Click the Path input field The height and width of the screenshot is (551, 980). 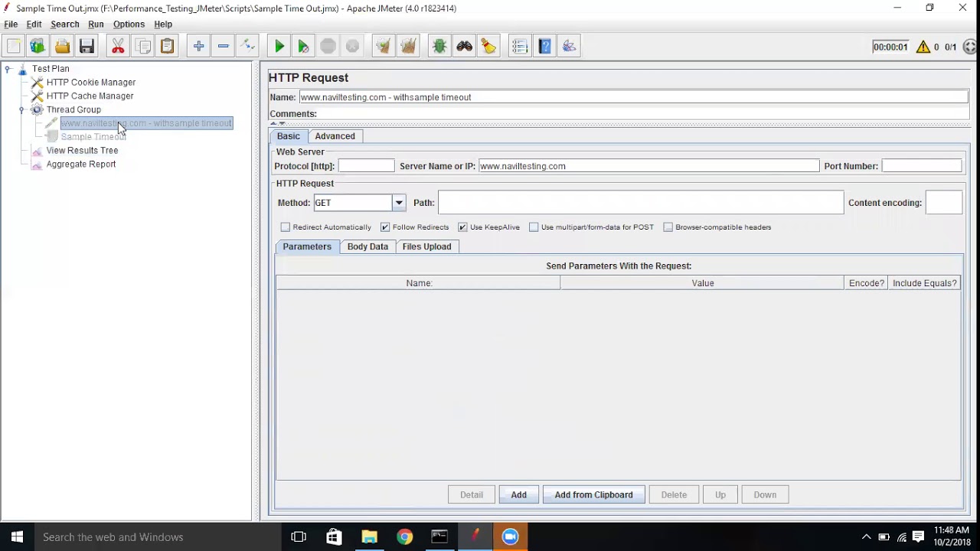tap(641, 203)
